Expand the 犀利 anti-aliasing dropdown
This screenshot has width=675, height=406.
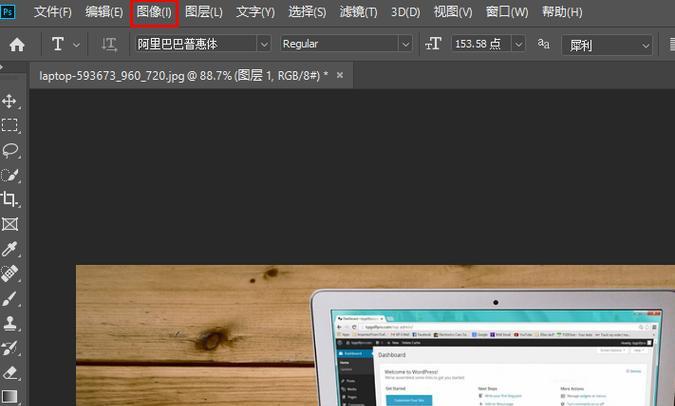(x=645, y=45)
